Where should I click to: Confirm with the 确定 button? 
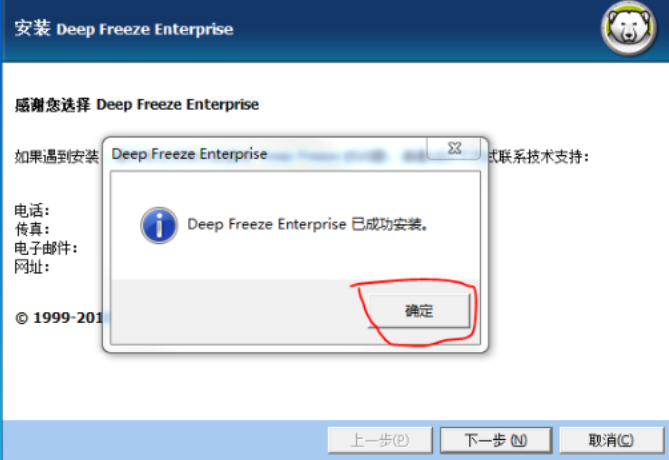pyautogui.click(x=419, y=311)
